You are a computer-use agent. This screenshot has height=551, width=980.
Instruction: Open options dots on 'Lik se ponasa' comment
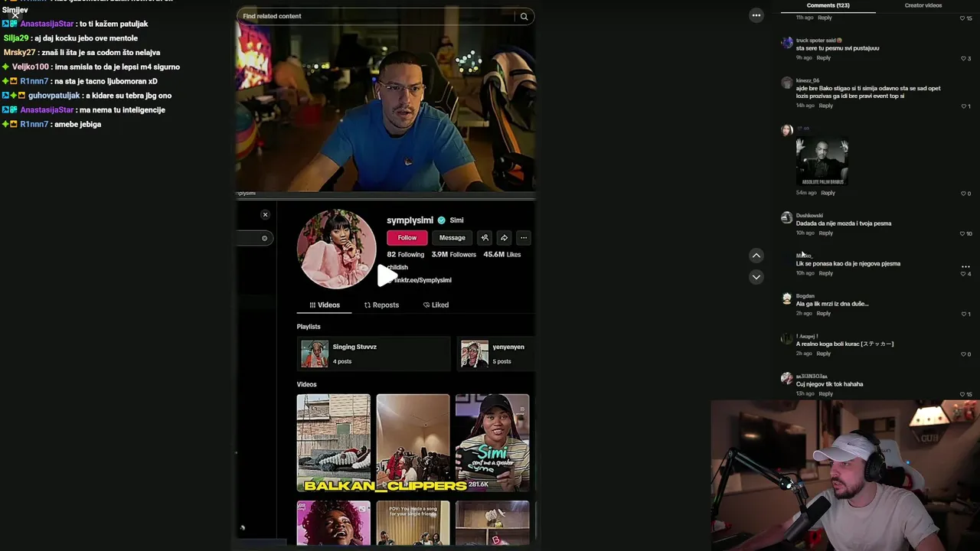(965, 266)
